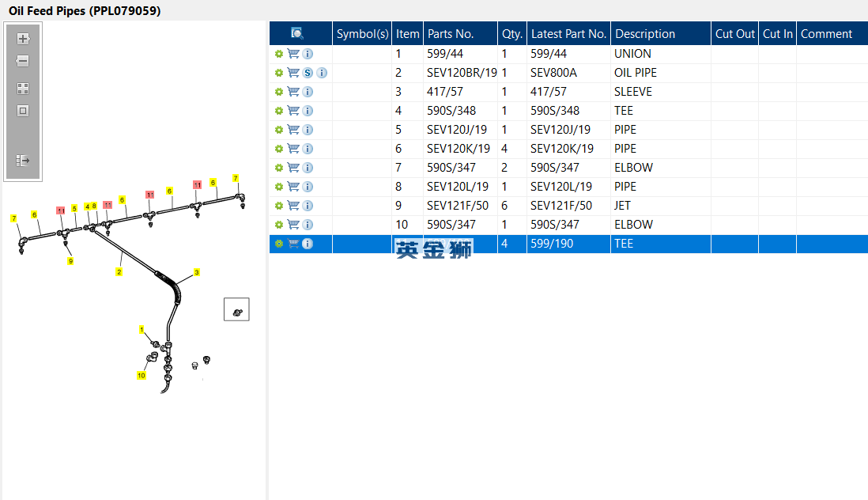This screenshot has width=868, height=500.
Task: Sort by Parts No. column header
Action: point(450,34)
